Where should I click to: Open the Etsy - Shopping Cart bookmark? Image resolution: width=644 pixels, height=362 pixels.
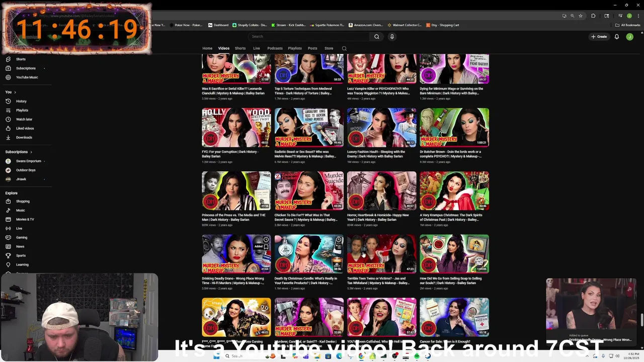[443, 25]
